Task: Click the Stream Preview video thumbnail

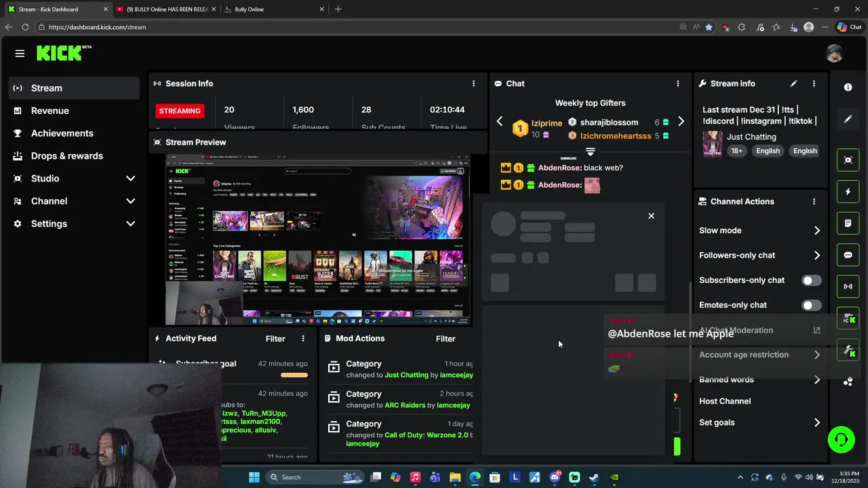Action: tap(318, 240)
